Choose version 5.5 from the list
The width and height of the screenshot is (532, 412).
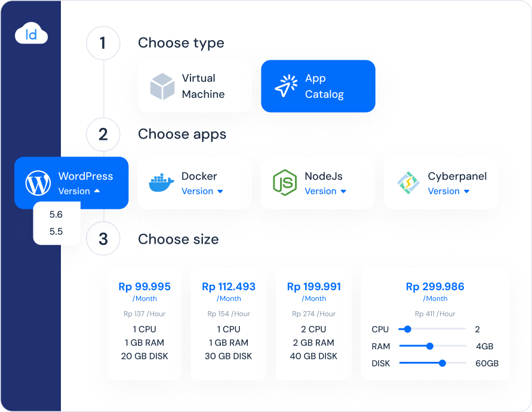pyautogui.click(x=56, y=232)
